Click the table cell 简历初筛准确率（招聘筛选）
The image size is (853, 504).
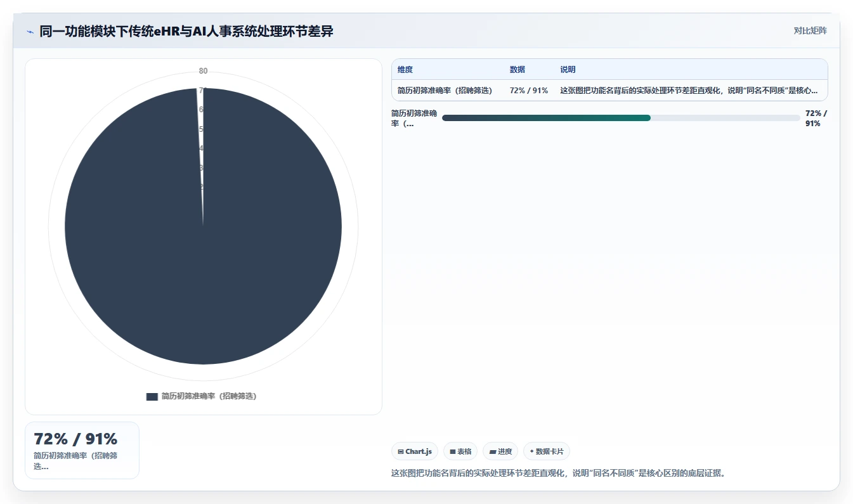pos(445,91)
